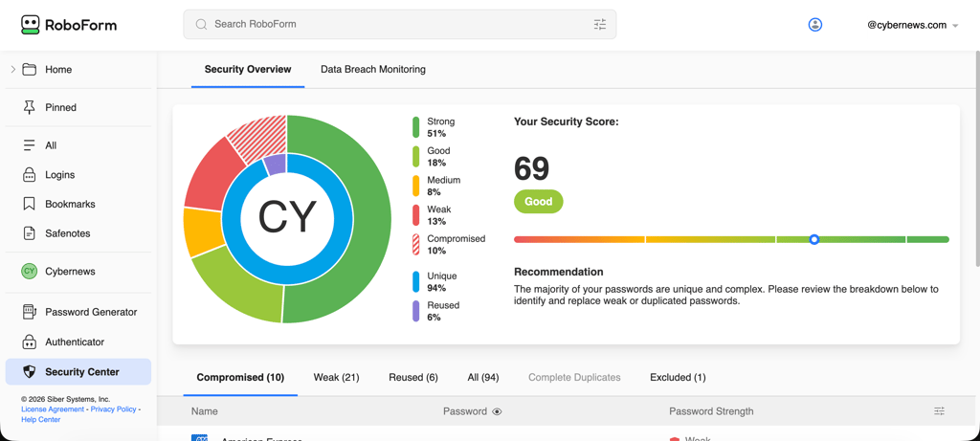Select the Complete Duplicates tab
980x441 pixels.
574,377
